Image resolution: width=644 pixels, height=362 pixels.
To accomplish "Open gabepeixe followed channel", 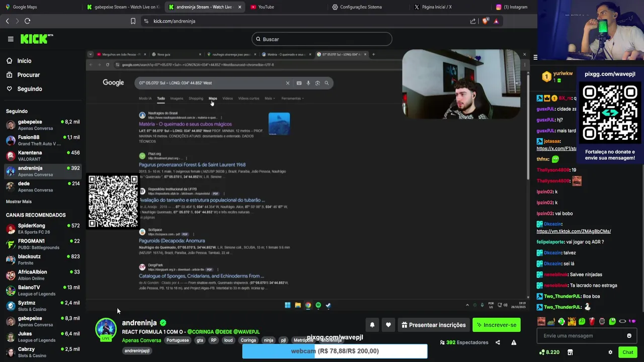I will (x=43, y=125).
